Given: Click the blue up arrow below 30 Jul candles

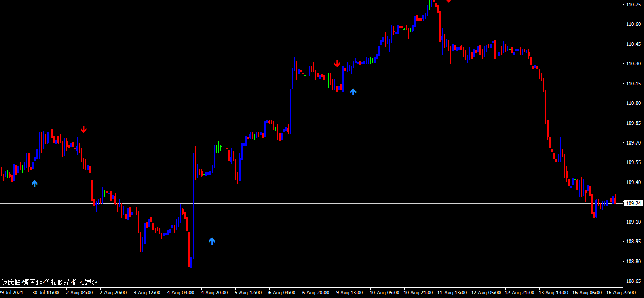Looking at the screenshot, I should point(35,184).
